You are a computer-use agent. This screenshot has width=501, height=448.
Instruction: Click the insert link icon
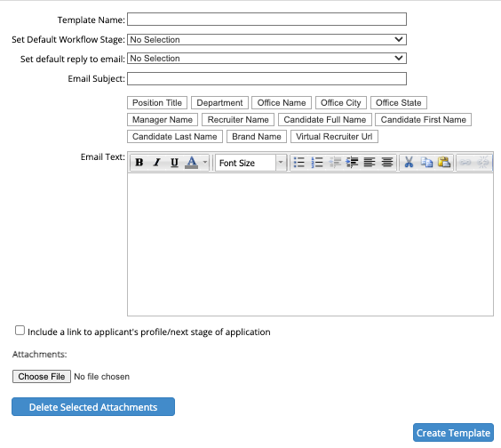(x=465, y=163)
